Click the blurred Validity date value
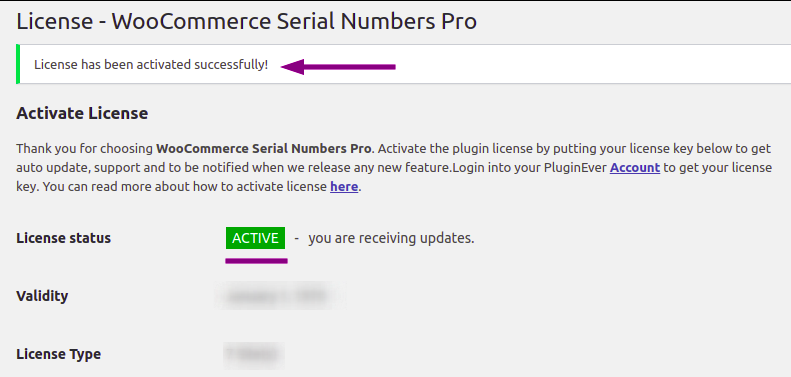791x377 pixels. pyautogui.click(x=280, y=296)
